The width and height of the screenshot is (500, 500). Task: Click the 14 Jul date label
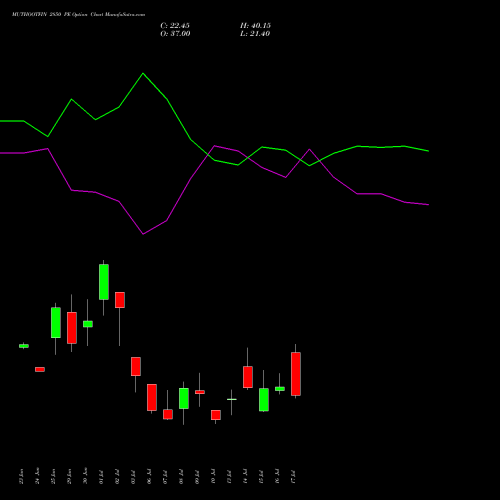[246, 477]
